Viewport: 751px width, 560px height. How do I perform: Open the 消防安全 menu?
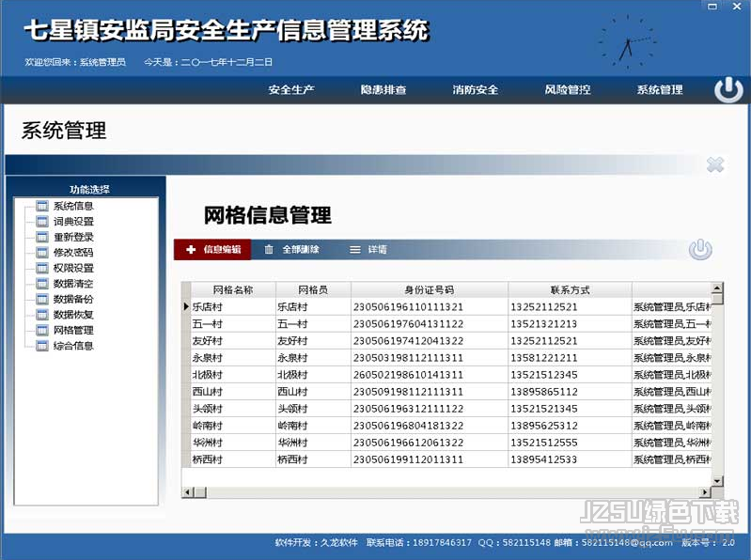(475, 89)
